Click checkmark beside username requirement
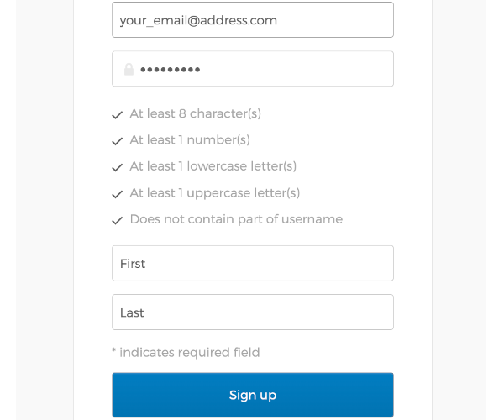This screenshot has height=420, width=504. coord(118,220)
